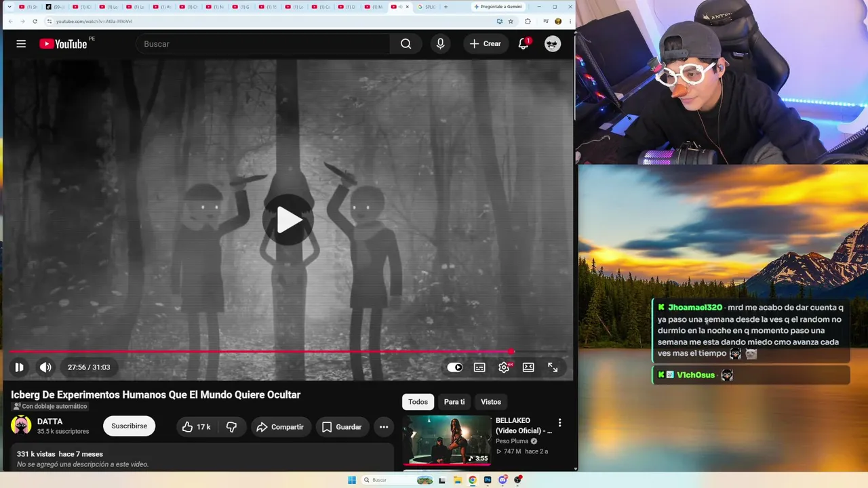Select the Para ti filter chip
This screenshot has height=488, width=868.
pyautogui.click(x=454, y=402)
